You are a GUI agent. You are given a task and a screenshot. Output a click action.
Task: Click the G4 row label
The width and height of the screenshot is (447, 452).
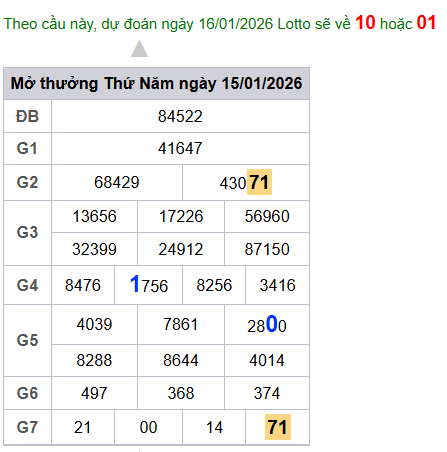pyautogui.click(x=27, y=285)
